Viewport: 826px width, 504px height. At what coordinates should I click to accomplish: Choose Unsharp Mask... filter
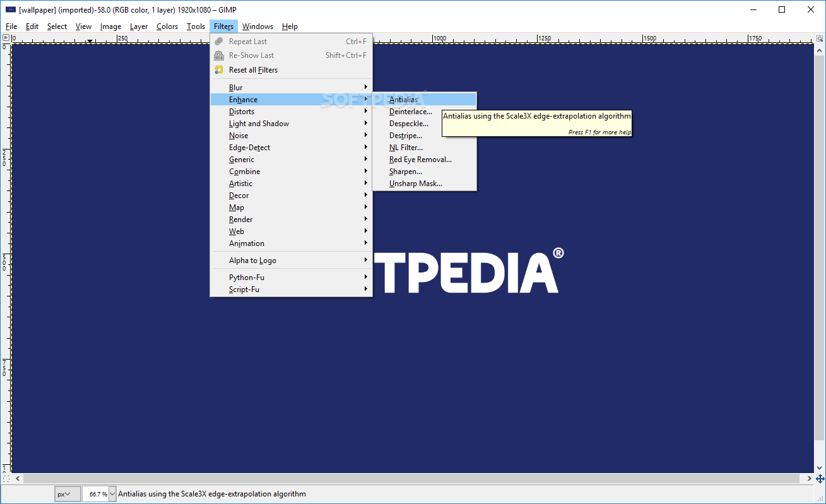pyautogui.click(x=425, y=184)
